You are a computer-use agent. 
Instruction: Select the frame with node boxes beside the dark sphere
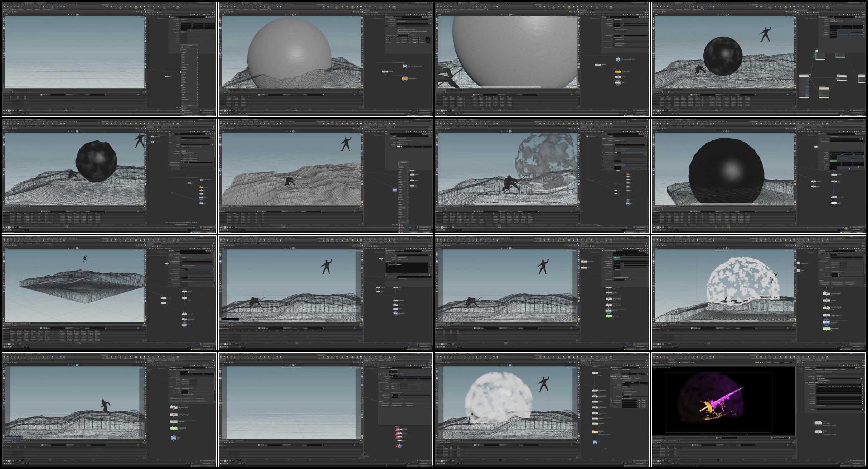point(759,59)
